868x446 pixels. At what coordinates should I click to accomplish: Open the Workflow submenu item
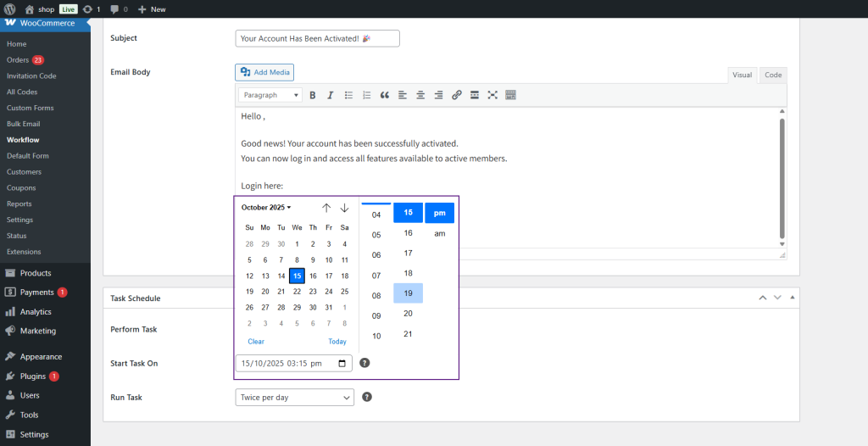tap(23, 140)
